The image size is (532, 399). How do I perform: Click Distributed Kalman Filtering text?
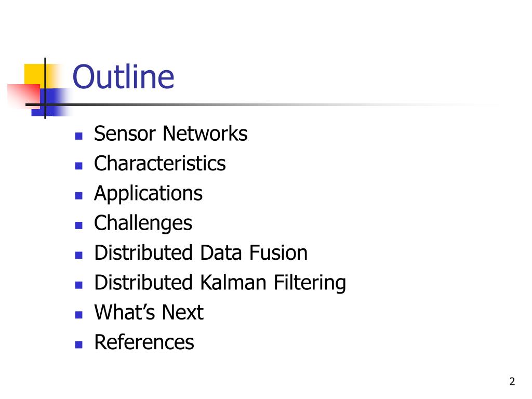(220, 283)
